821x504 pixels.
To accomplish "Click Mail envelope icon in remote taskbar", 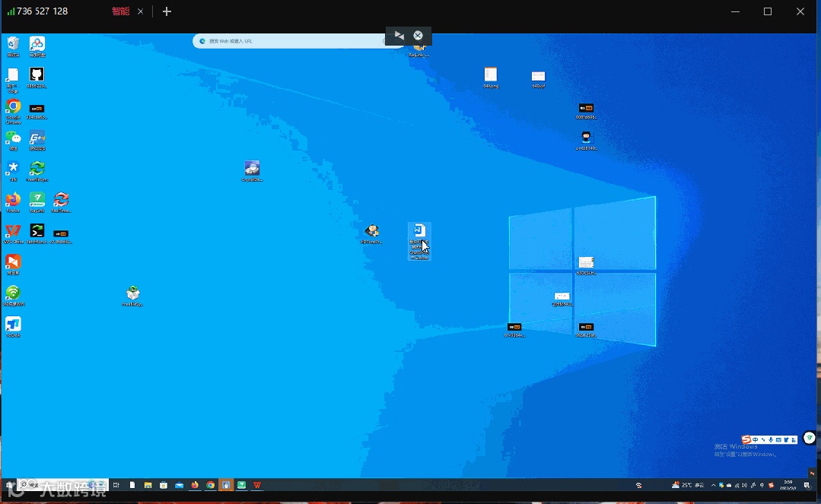I will (x=179, y=485).
